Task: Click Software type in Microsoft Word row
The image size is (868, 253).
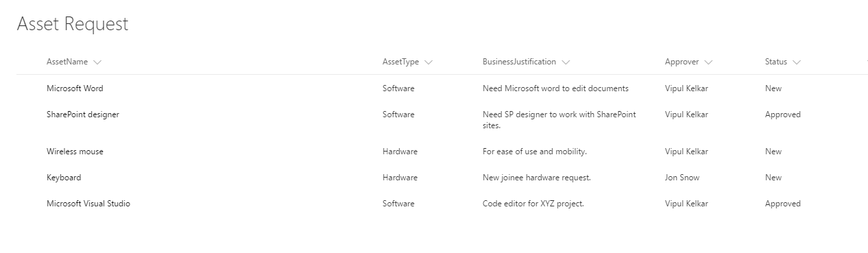Action: pyautogui.click(x=398, y=88)
